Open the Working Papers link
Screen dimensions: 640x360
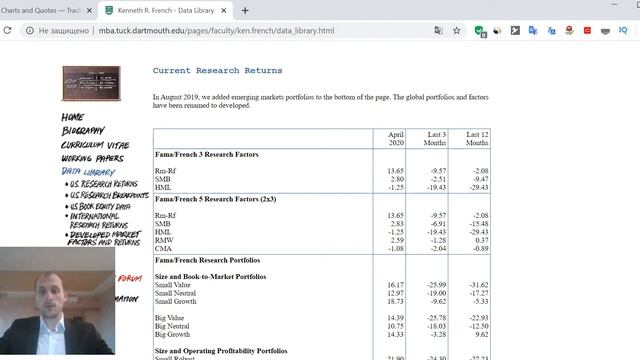pyautogui.click(x=92, y=158)
